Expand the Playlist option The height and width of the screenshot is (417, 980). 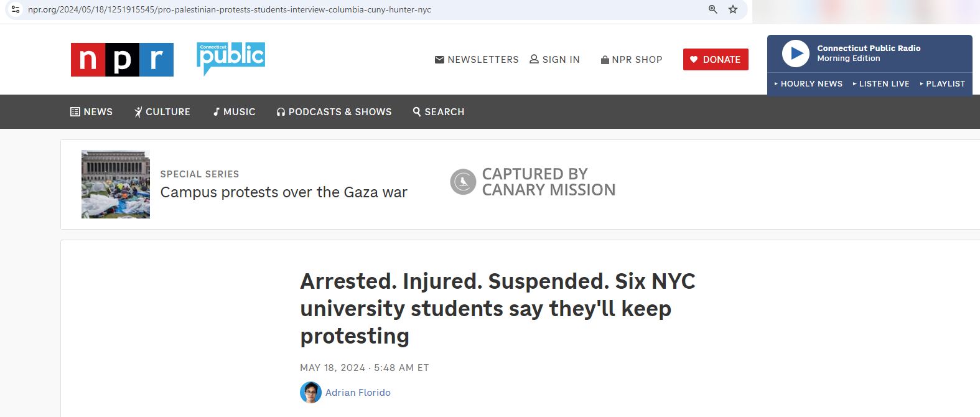point(941,83)
